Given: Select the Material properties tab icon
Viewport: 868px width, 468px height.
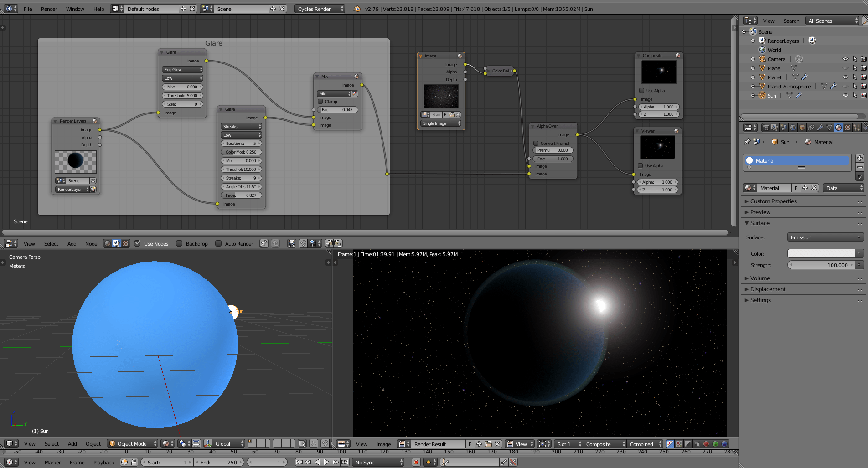Looking at the screenshot, I should [x=838, y=128].
